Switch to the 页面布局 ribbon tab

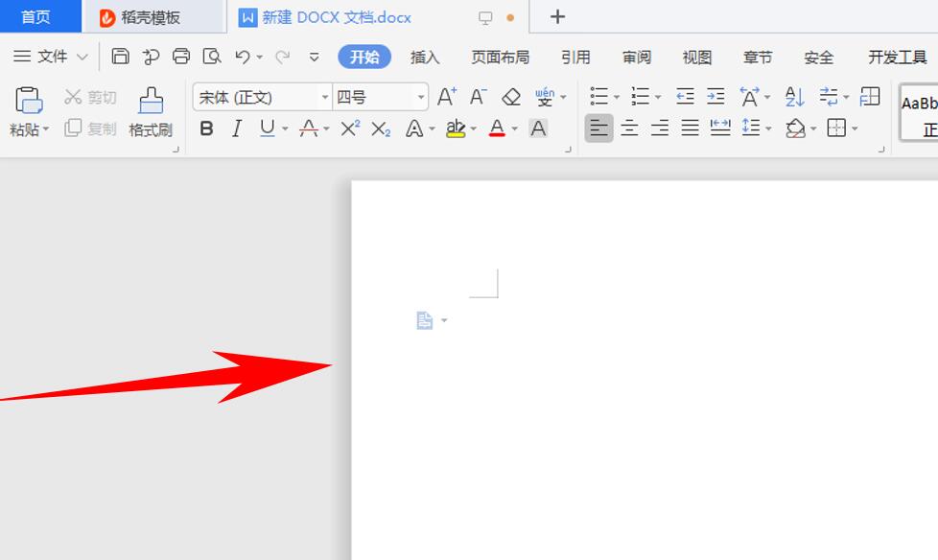tap(501, 58)
